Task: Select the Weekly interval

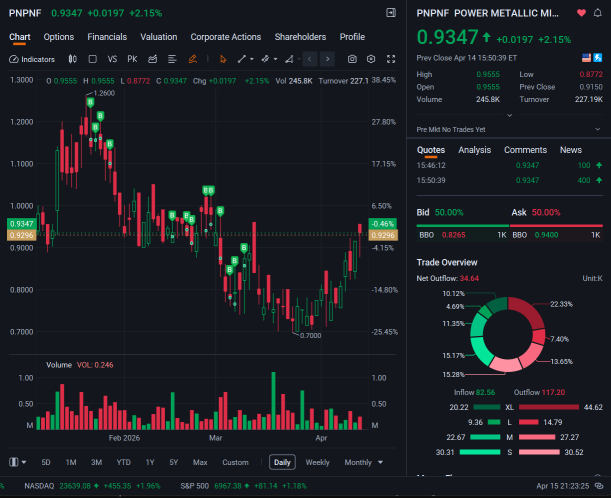Action: (x=317, y=462)
